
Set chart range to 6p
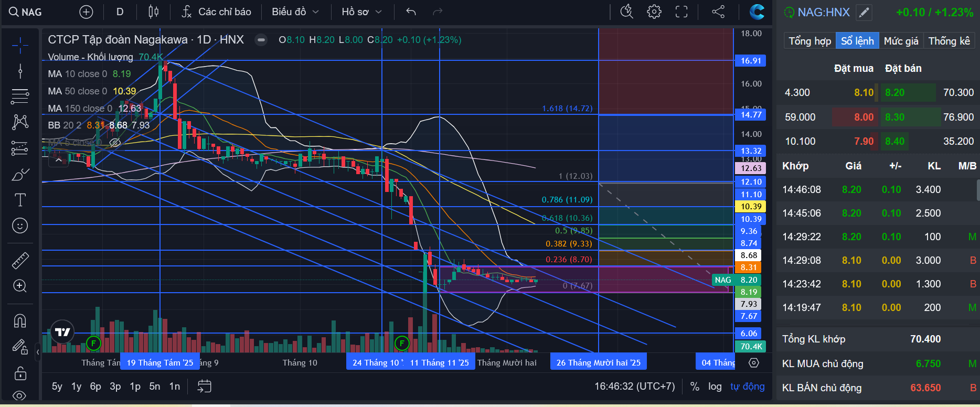click(x=95, y=387)
